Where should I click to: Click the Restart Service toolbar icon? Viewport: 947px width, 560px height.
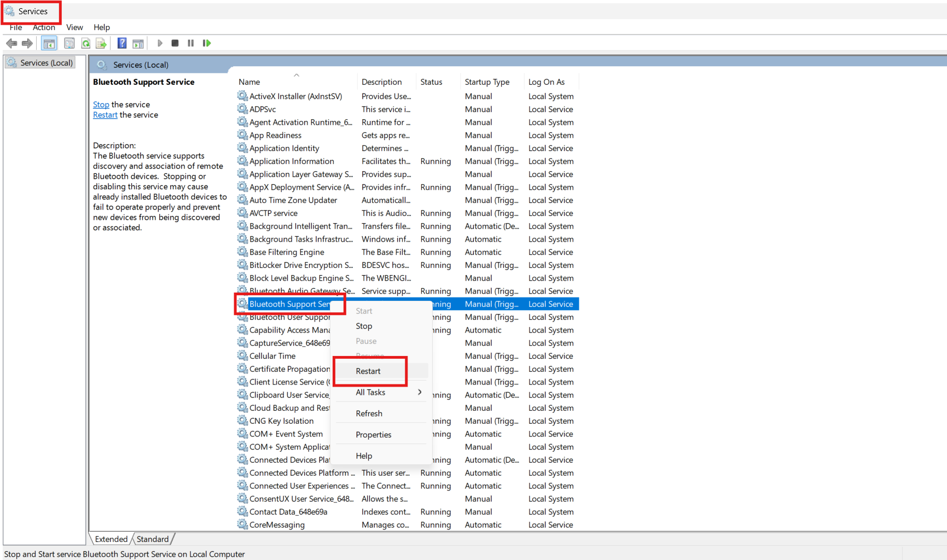[207, 43]
